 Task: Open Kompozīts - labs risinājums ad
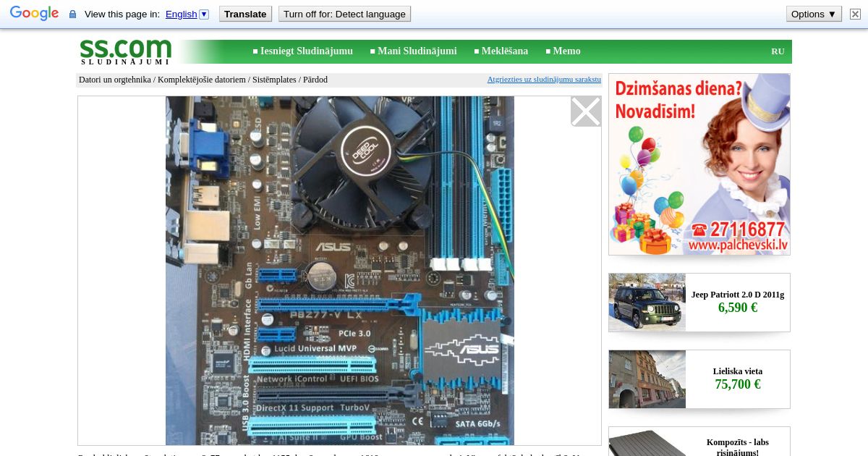pyautogui.click(x=738, y=447)
